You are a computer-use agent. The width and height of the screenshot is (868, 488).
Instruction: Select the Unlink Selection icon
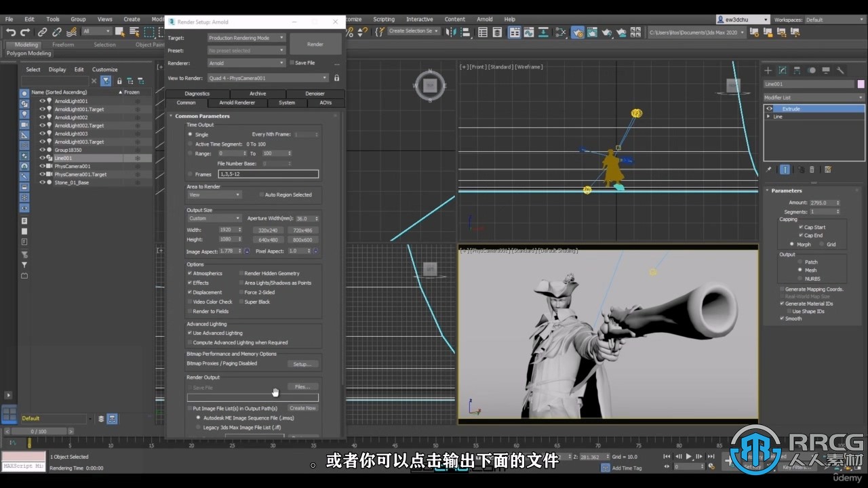pyautogui.click(x=57, y=32)
